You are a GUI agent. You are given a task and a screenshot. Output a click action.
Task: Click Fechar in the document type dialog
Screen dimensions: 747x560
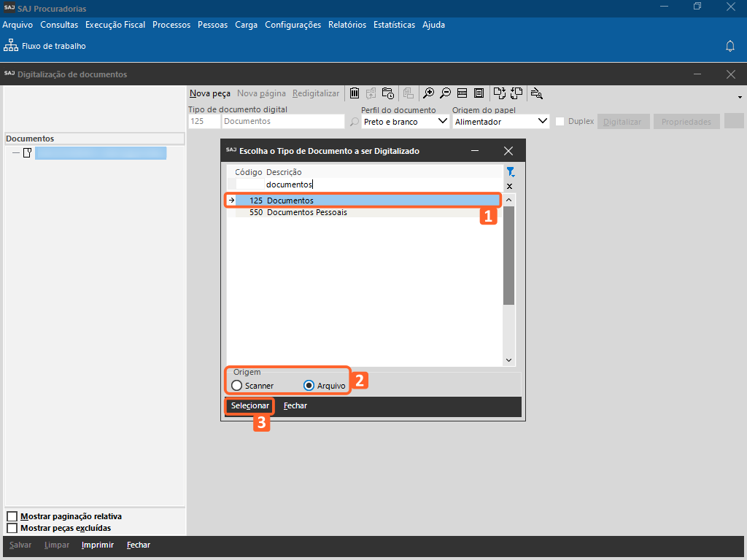click(295, 405)
